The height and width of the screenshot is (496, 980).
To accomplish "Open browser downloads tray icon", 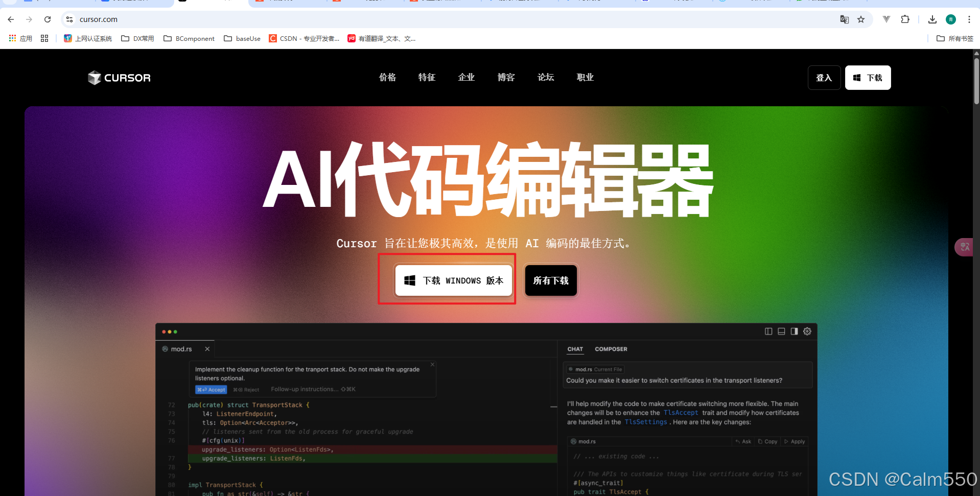I will pyautogui.click(x=932, y=19).
